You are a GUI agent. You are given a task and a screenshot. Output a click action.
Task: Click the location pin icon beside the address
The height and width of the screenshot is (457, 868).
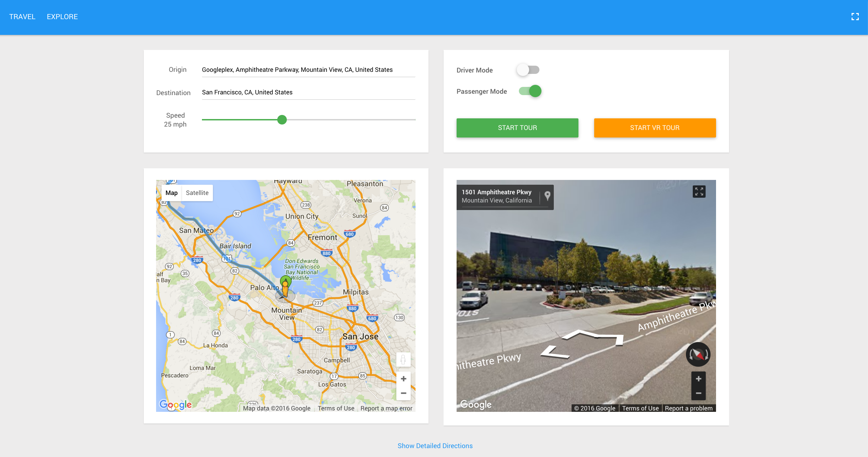[x=547, y=196]
